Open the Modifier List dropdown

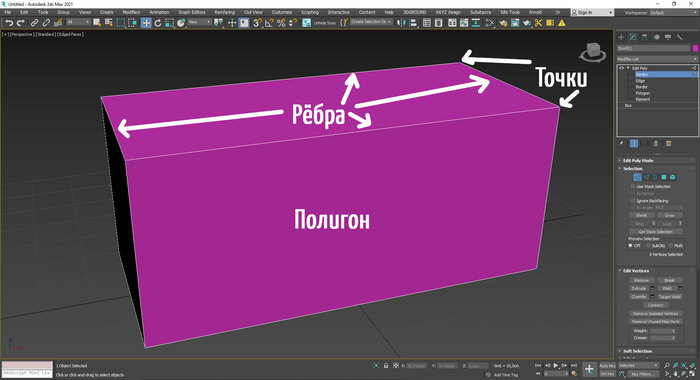[657, 59]
